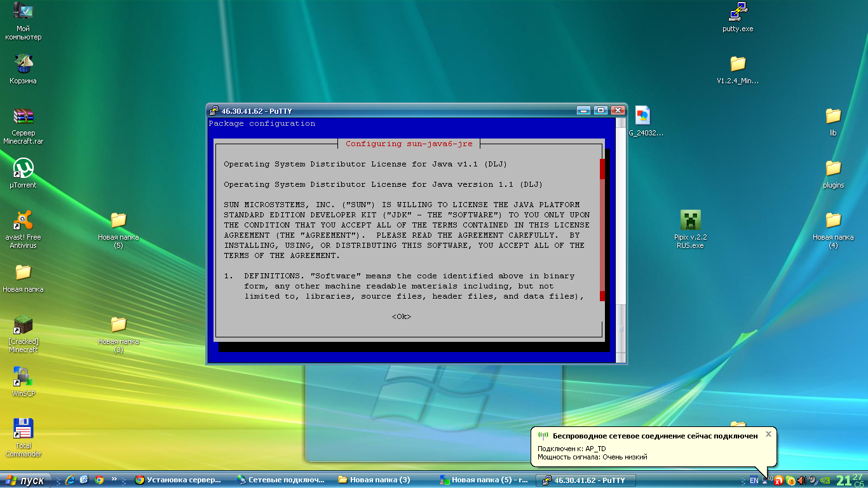Switch to 46.30.41.62 - PuTTY taskbar item
Image resolution: width=868 pixels, height=488 pixels.
[586, 480]
